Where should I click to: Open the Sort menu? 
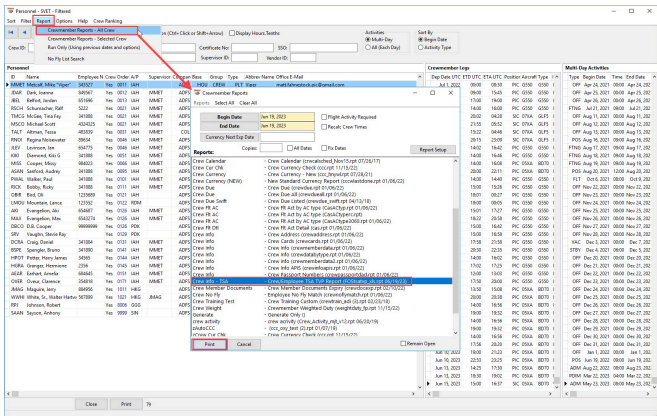point(11,21)
